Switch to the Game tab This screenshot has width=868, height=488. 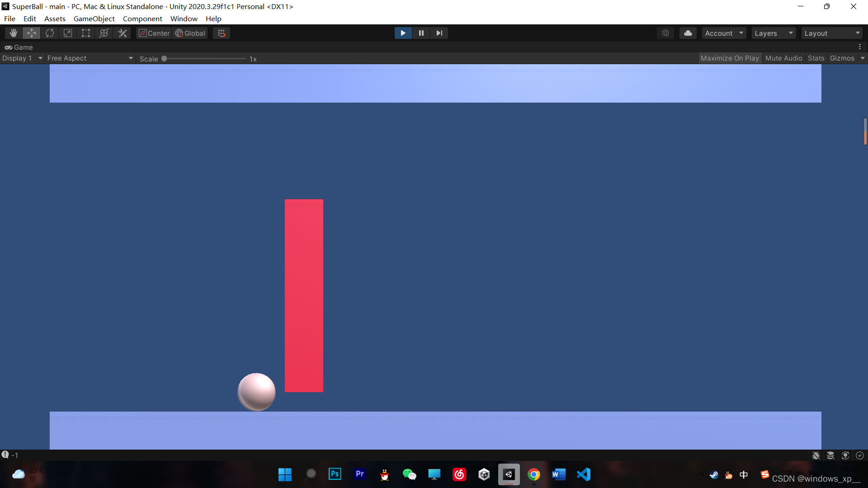pos(19,47)
